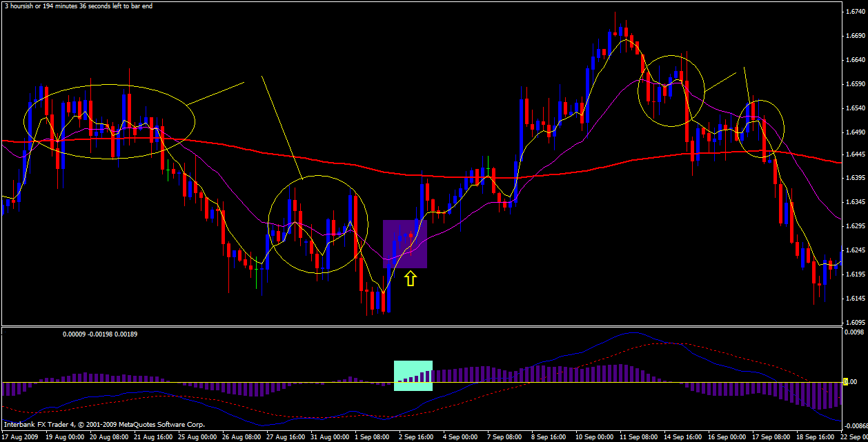Select the aqua rectangle in indicator window
The width and height of the screenshot is (868, 442).
click(413, 376)
